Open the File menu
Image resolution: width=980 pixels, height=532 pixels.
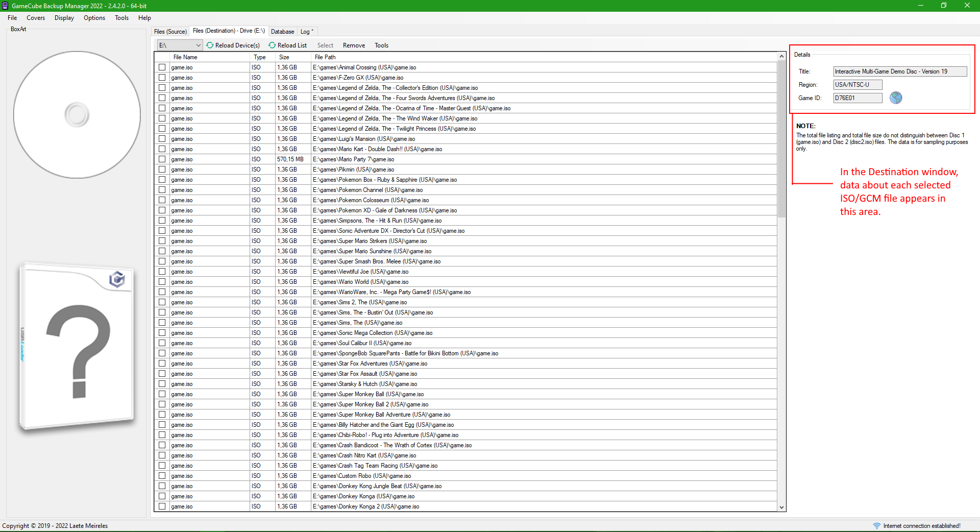12,18
